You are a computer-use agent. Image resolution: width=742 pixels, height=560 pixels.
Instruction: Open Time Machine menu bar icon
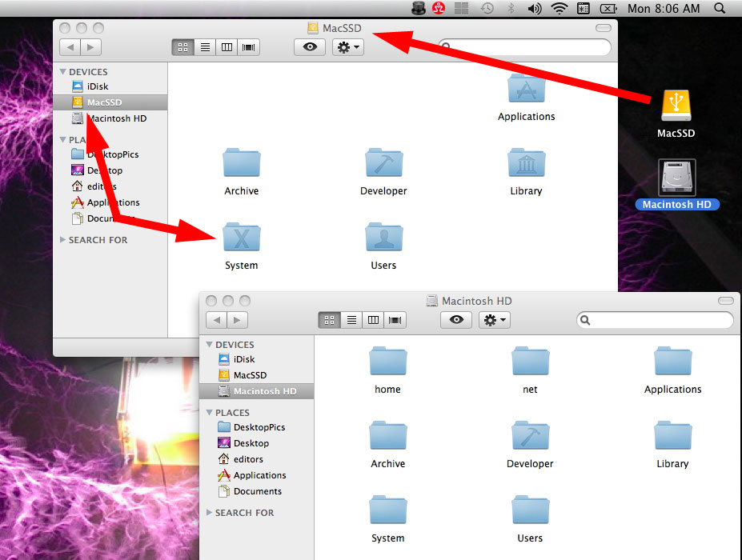(487, 8)
